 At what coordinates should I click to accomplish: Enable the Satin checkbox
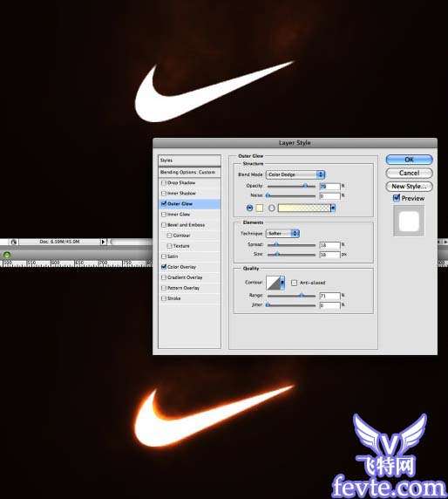[x=164, y=256]
